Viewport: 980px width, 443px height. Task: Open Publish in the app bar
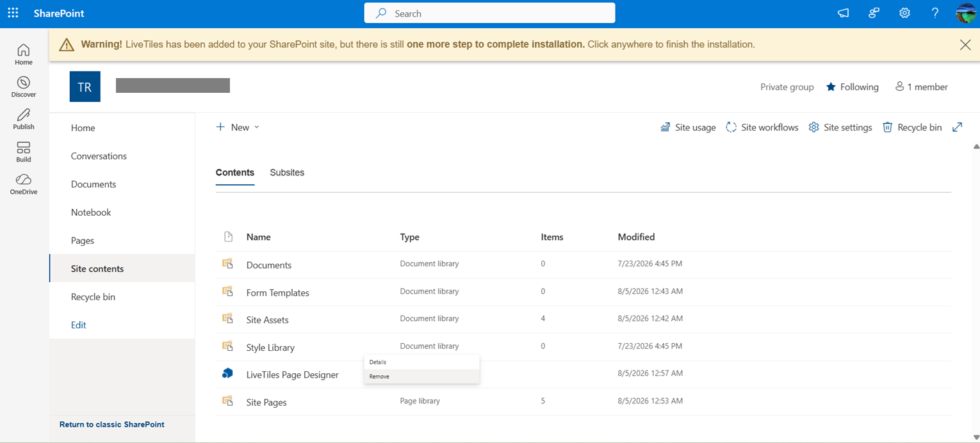pyautogui.click(x=24, y=120)
